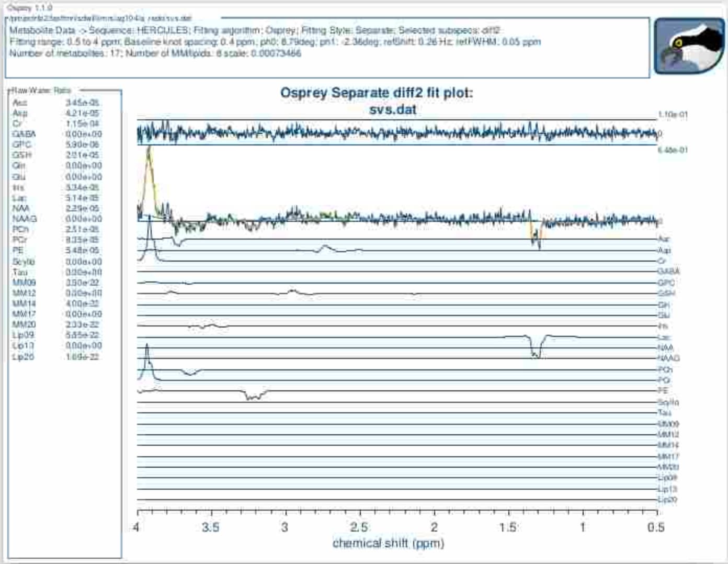This screenshot has height=564, width=728.
Task: Click the Scyllo label right of the plot
Action: 668,402
